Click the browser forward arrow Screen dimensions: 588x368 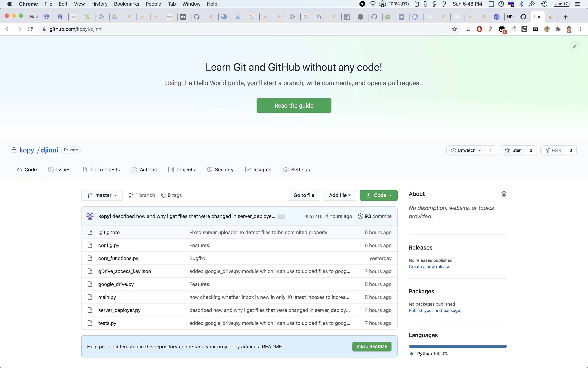point(19,29)
